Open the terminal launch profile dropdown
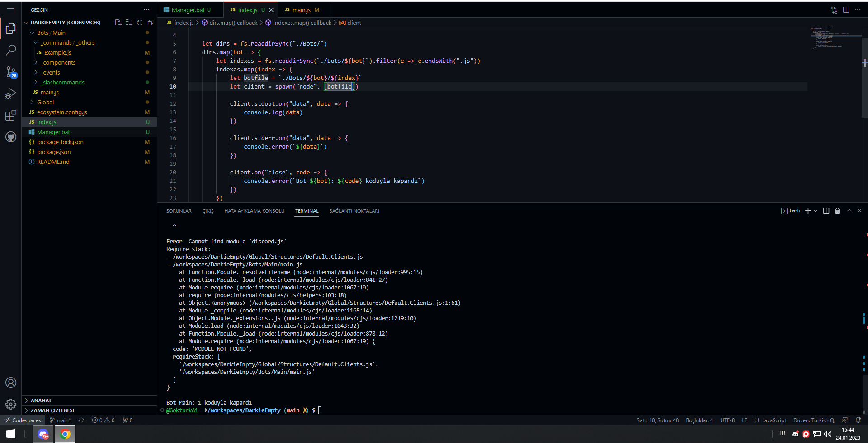 pos(816,211)
